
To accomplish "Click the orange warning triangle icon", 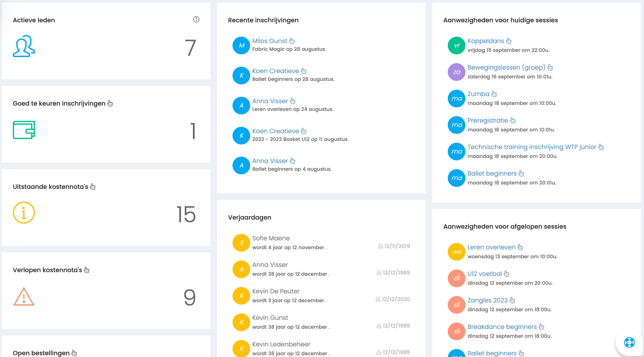I will [24, 296].
